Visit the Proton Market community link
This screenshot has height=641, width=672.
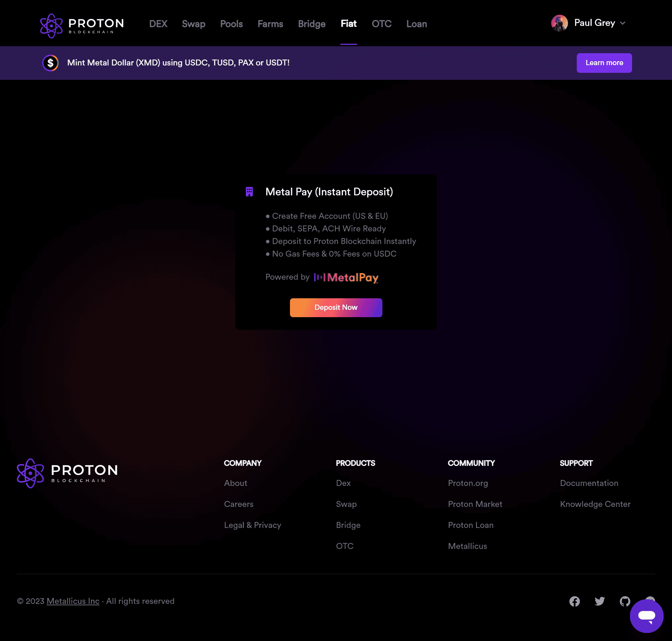point(475,504)
